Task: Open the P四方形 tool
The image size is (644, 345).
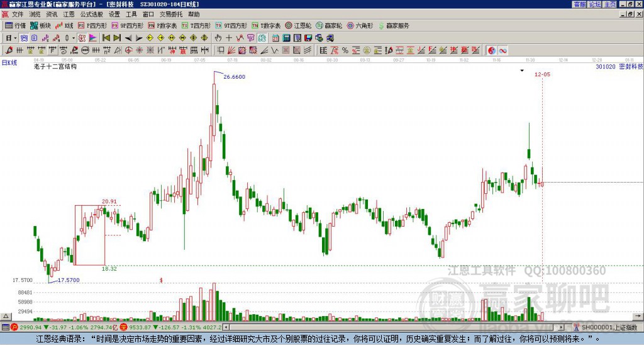Action: (x=92, y=25)
